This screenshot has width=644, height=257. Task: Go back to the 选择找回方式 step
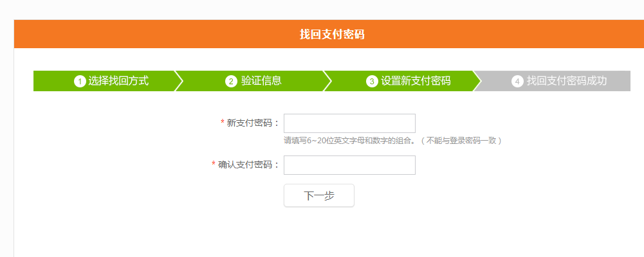[x=118, y=81]
